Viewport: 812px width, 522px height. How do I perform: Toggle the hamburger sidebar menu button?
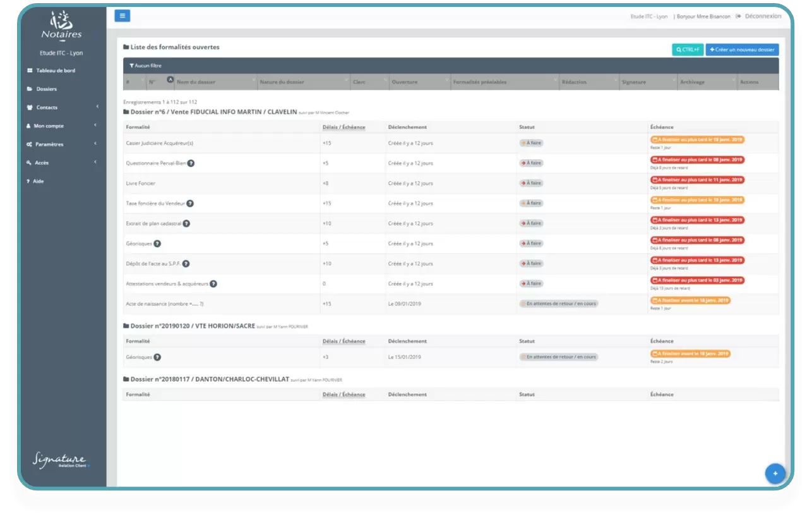click(x=122, y=16)
